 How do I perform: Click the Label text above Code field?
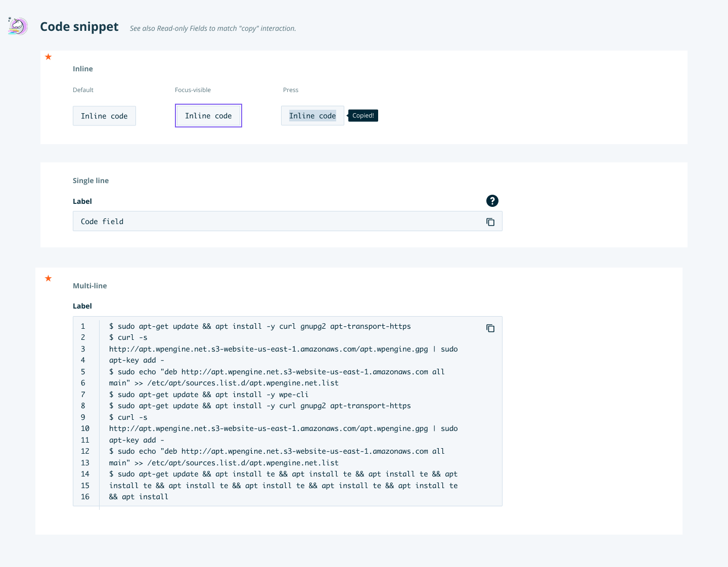(x=82, y=201)
